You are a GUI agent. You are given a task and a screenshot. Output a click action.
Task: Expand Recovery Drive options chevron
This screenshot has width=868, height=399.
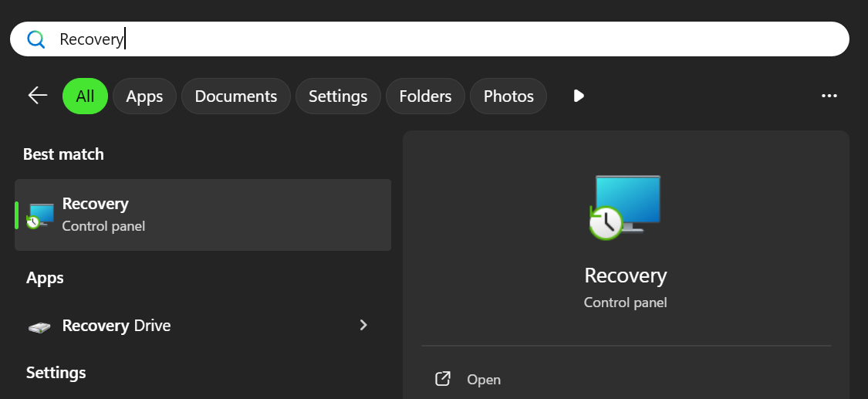point(363,326)
